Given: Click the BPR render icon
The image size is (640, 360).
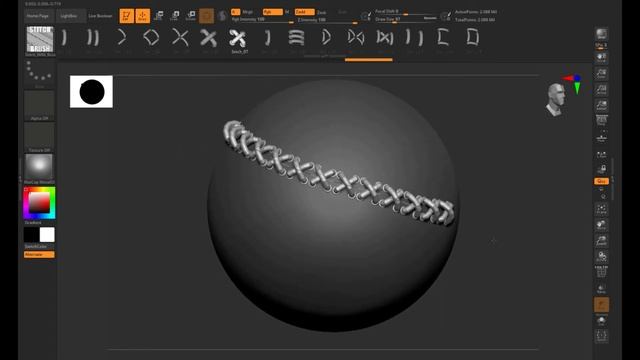Looking at the screenshot, I should (601, 34).
